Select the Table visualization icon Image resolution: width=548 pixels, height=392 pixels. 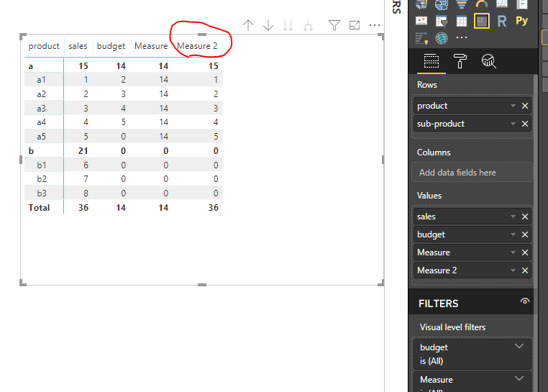coord(462,22)
